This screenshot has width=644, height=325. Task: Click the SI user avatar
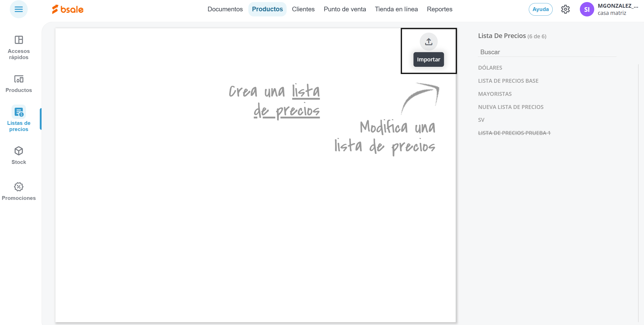pos(587,10)
